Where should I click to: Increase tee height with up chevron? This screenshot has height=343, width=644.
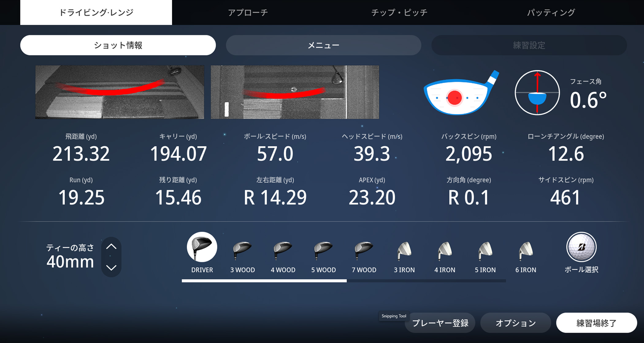(x=111, y=247)
